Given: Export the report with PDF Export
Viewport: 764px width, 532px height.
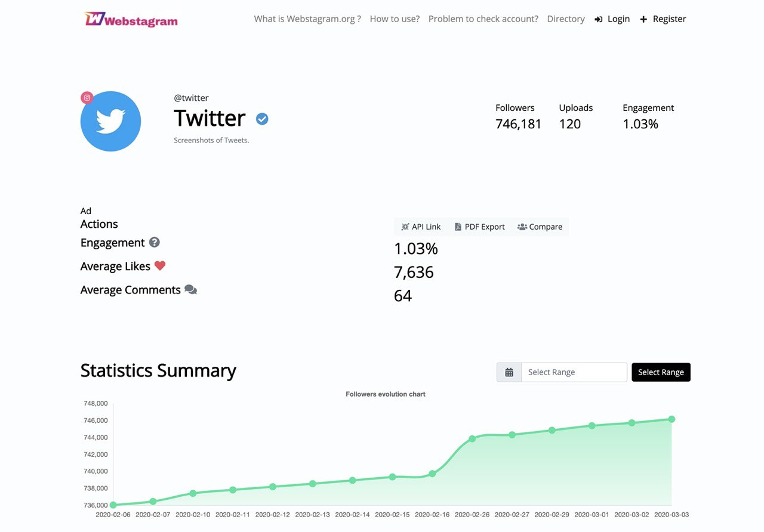Looking at the screenshot, I should click(479, 227).
